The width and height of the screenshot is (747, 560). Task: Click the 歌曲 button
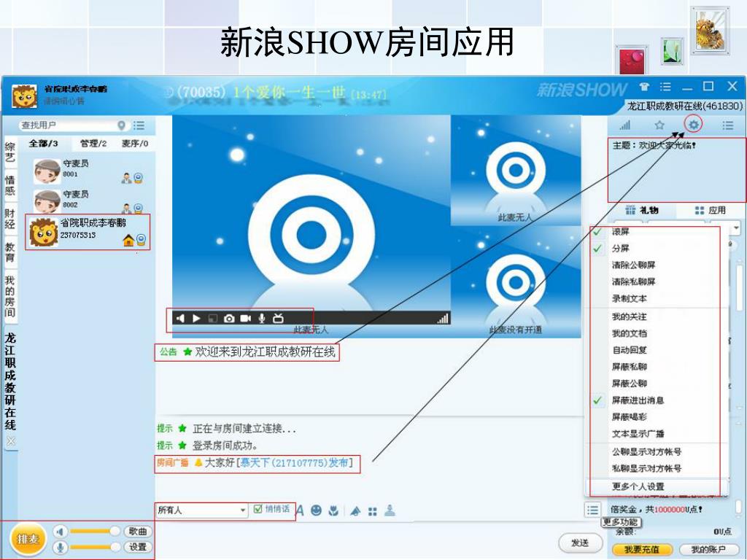coord(138,531)
